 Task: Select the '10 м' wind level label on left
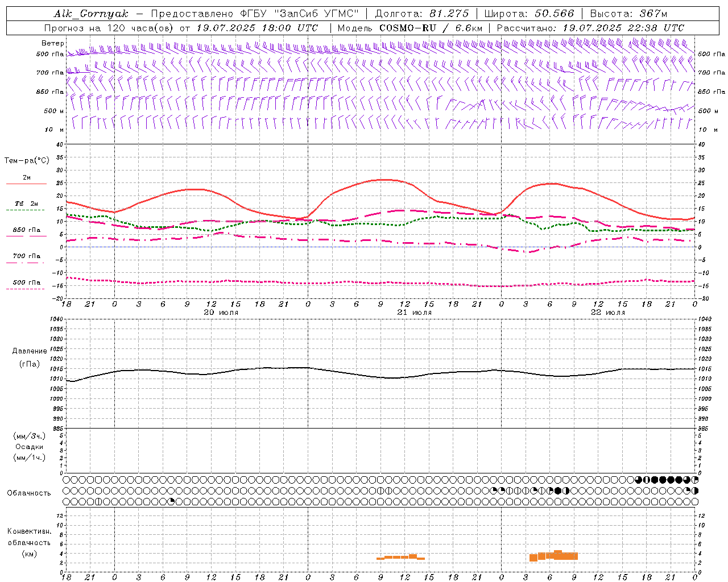(54, 130)
